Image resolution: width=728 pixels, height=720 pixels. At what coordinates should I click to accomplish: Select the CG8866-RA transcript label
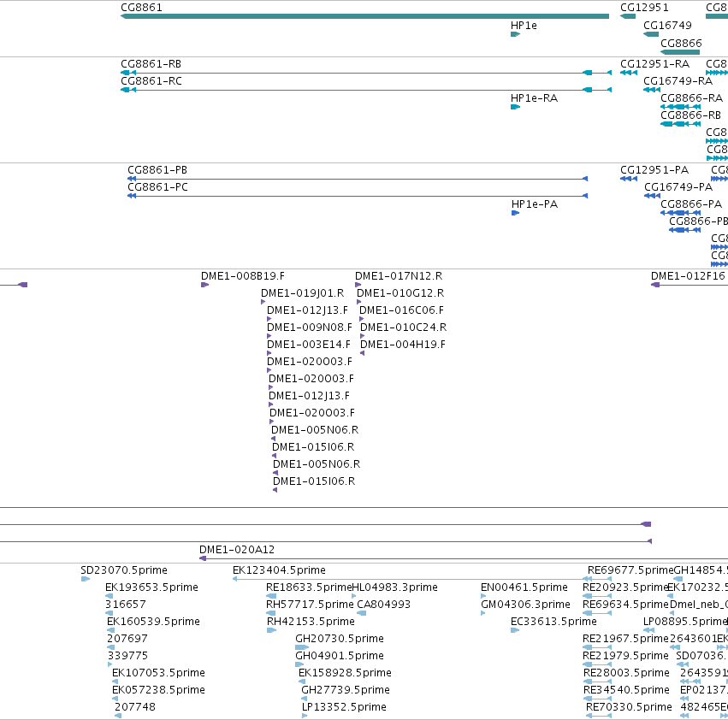(x=692, y=98)
